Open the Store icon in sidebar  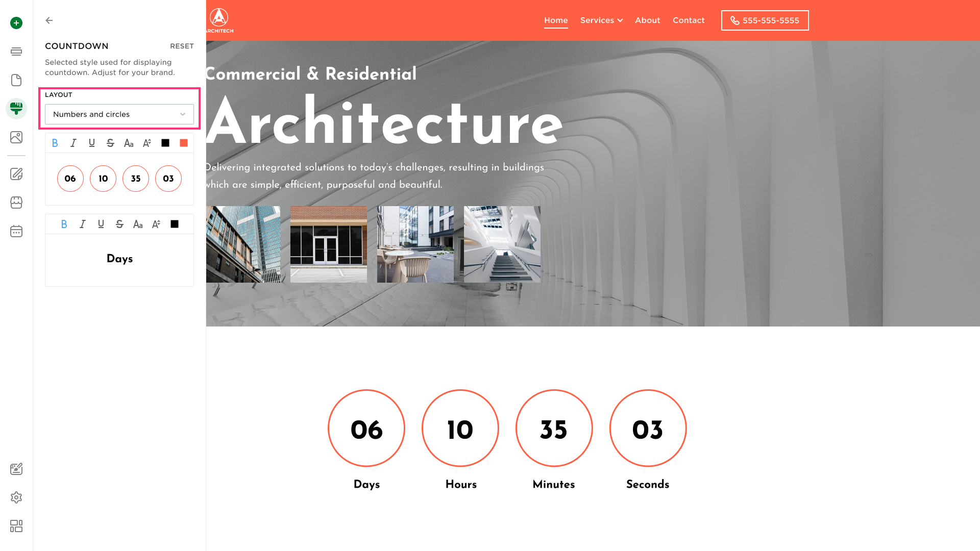coord(16,203)
